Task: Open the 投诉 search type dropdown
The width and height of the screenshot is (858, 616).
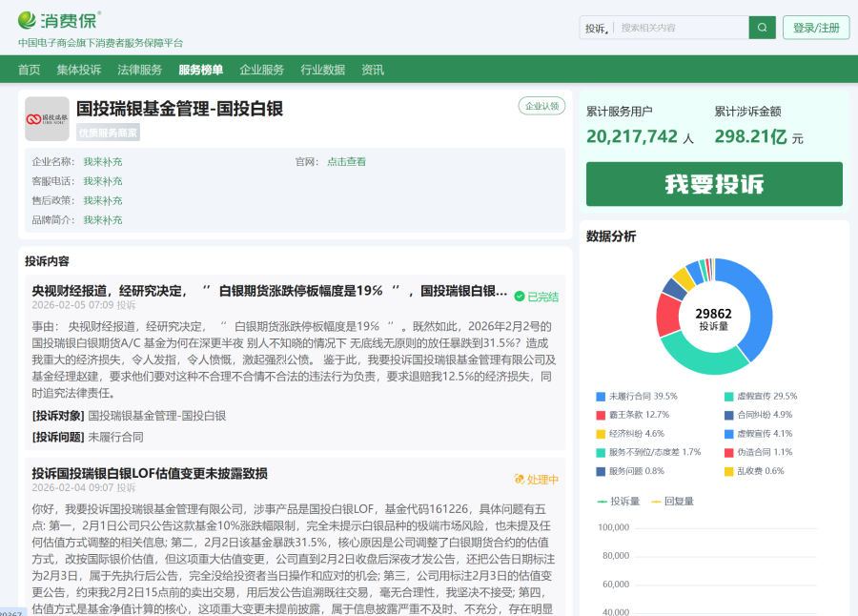Action: pos(597,29)
